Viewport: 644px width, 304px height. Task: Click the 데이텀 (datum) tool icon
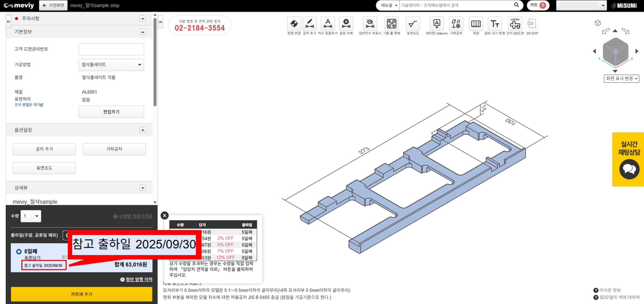coord(436,24)
